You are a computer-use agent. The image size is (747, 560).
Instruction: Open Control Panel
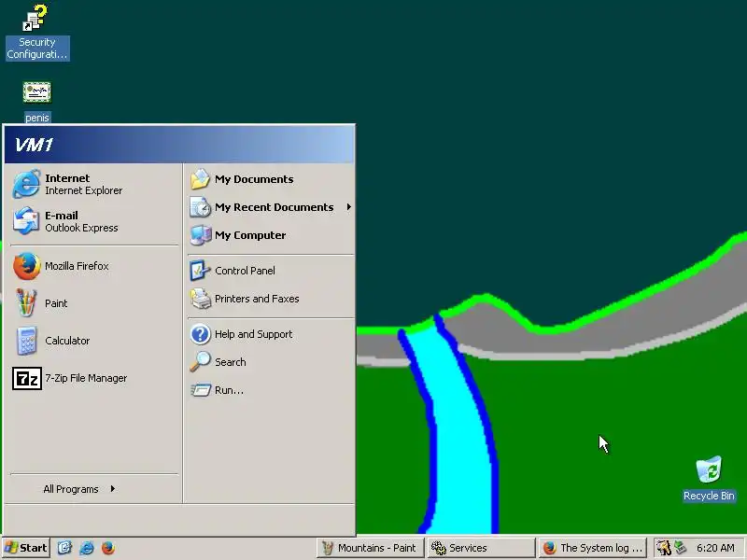click(x=271, y=271)
